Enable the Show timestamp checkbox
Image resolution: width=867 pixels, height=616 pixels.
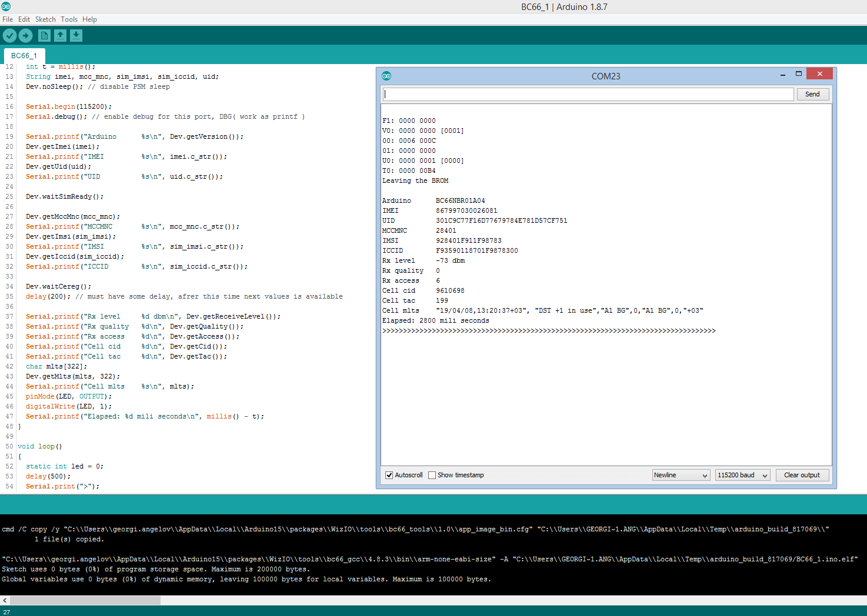432,475
